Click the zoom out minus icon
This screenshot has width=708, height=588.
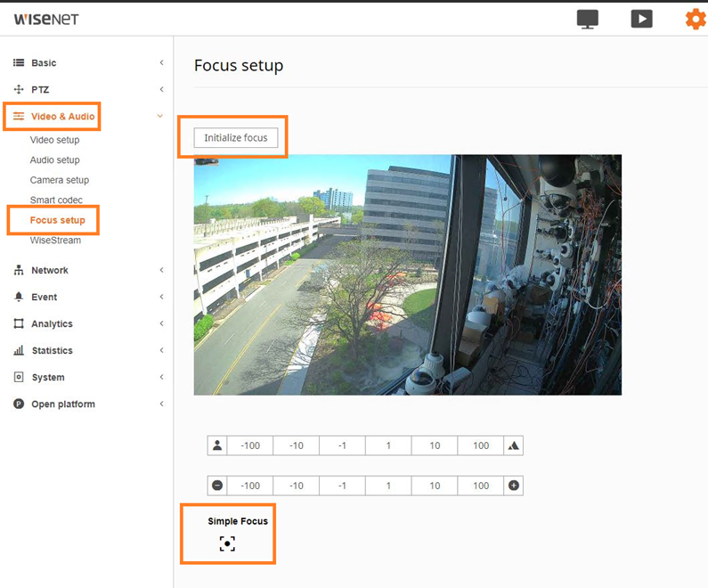tap(216, 486)
